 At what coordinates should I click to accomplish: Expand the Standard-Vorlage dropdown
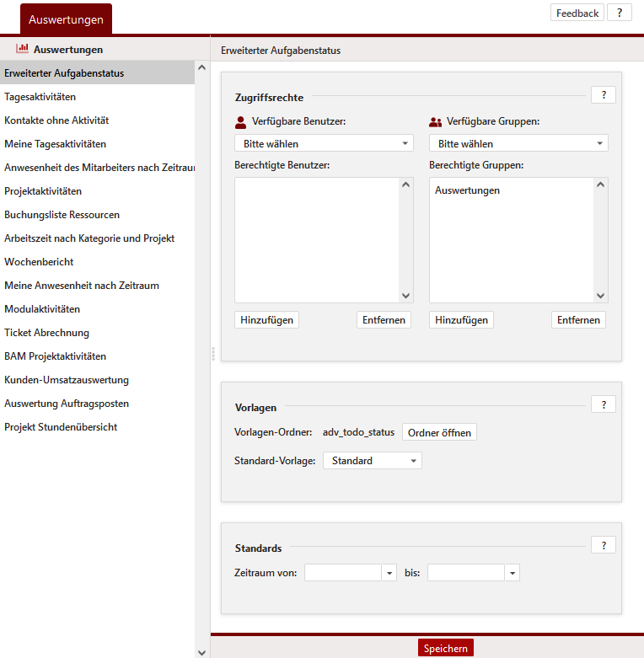(x=372, y=461)
